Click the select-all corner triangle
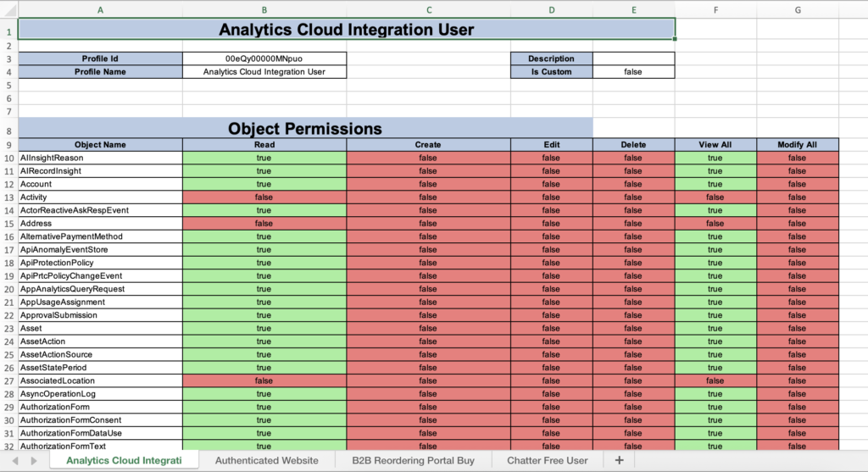The height and width of the screenshot is (472, 868). (x=8, y=8)
